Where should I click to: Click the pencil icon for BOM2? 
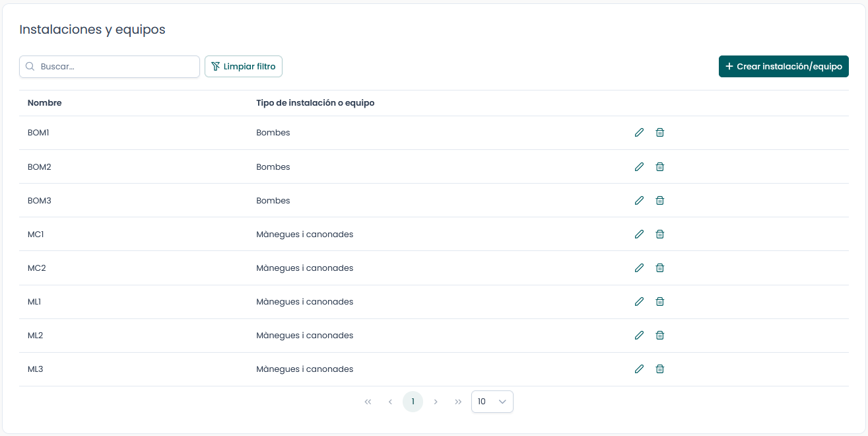(x=639, y=166)
